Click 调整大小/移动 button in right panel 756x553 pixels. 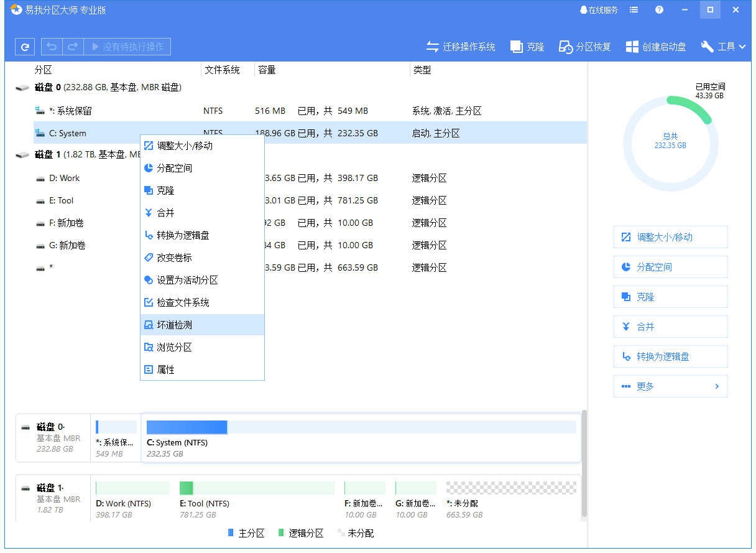tap(670, 237)
